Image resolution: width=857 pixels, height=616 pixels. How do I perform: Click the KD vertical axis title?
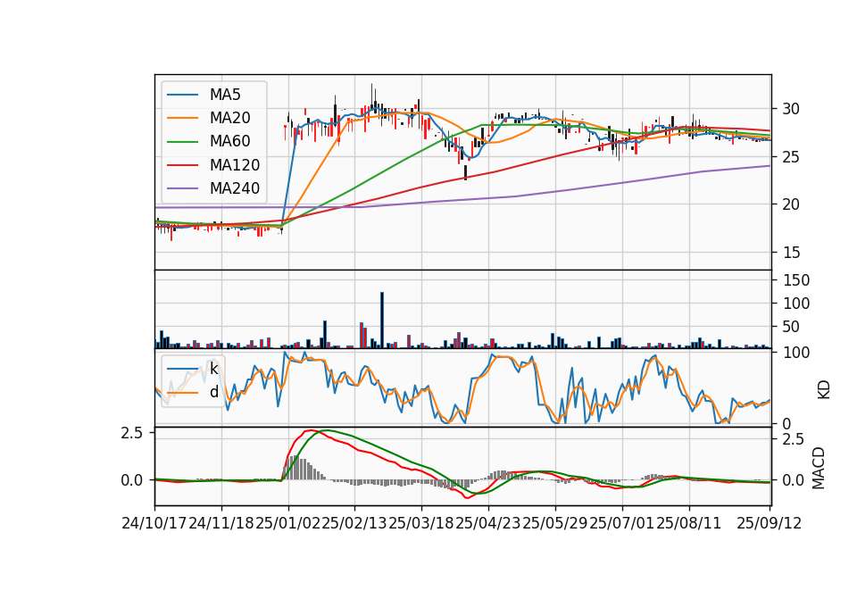coord(823,389)
